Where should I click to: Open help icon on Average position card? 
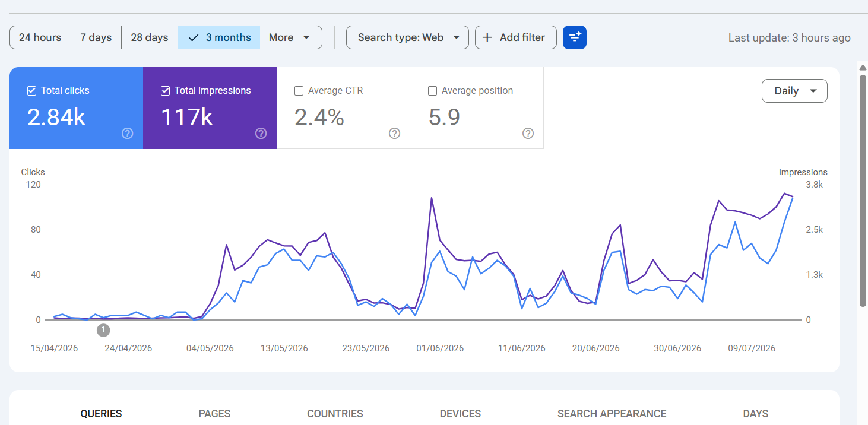point(528,133)
